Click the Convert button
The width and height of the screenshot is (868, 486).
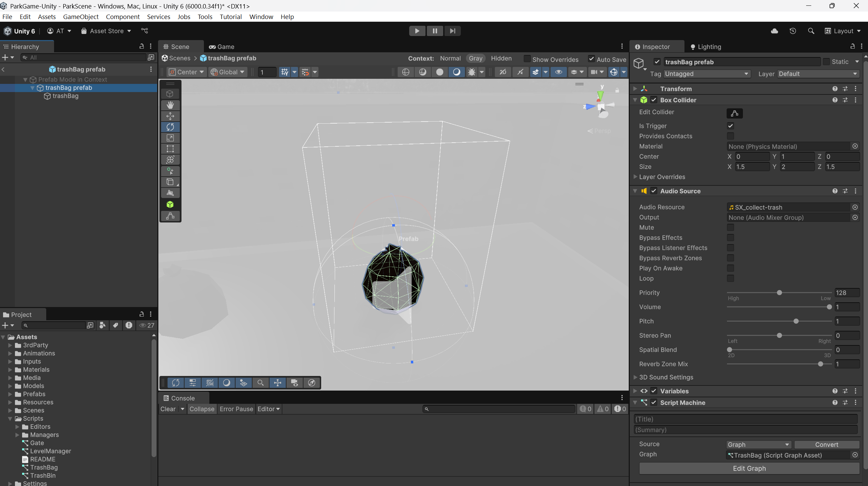(827, 445)
